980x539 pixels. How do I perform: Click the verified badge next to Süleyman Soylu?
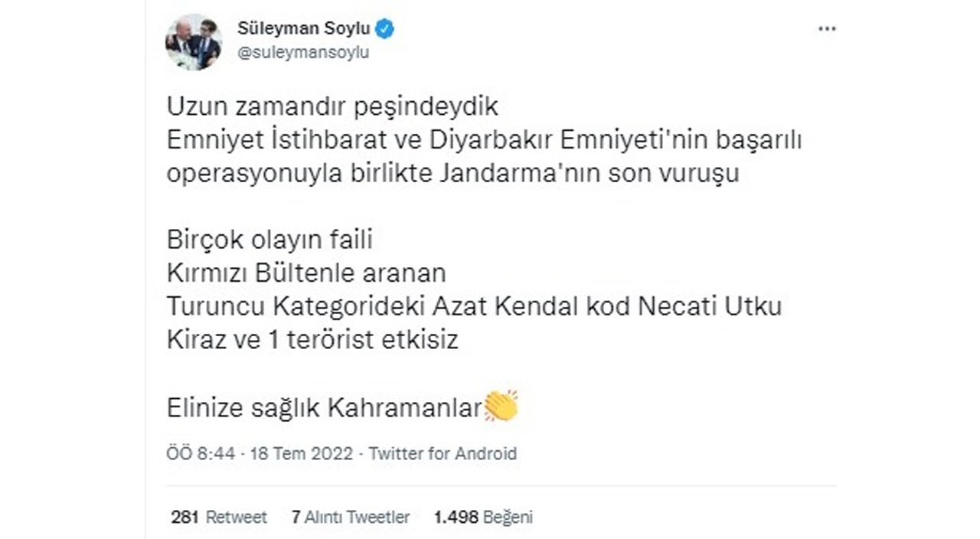tap(385, 28)
